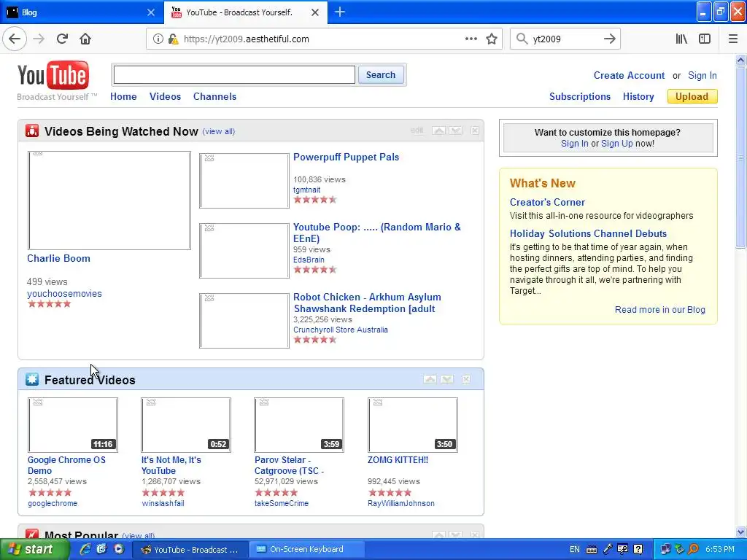
Task: Click the Videos Being Watched Now section icon
Action: click(32, 131)
